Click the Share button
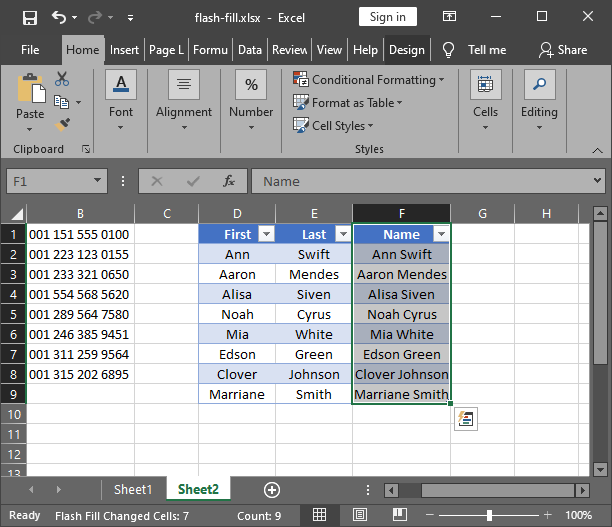The image size is (612, 527). tap(563, 50)
